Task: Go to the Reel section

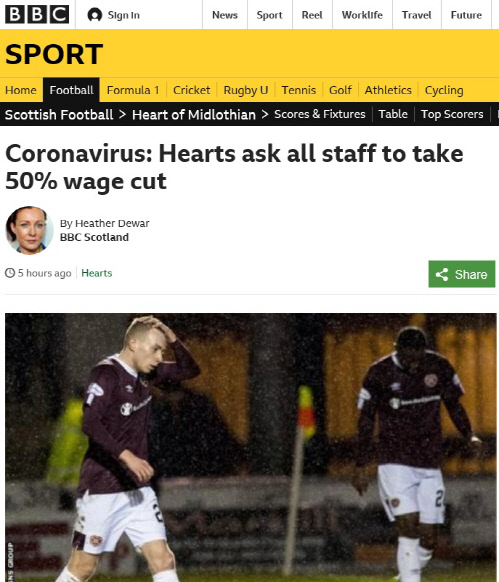Action: point(312,15)
